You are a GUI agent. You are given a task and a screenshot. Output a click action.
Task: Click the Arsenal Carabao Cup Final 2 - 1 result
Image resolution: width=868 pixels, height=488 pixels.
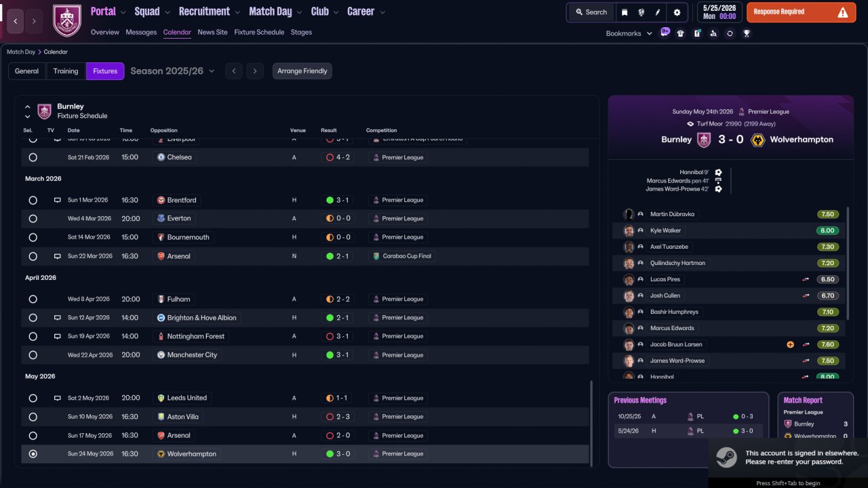[x=336, y=256]
